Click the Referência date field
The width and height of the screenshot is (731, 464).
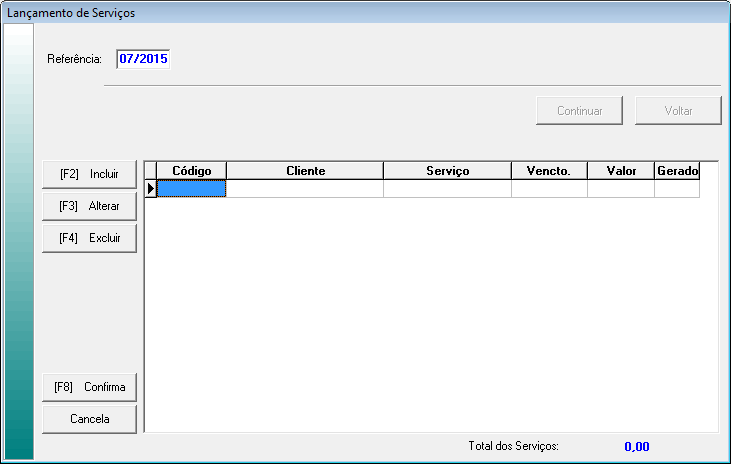point(143,59)
